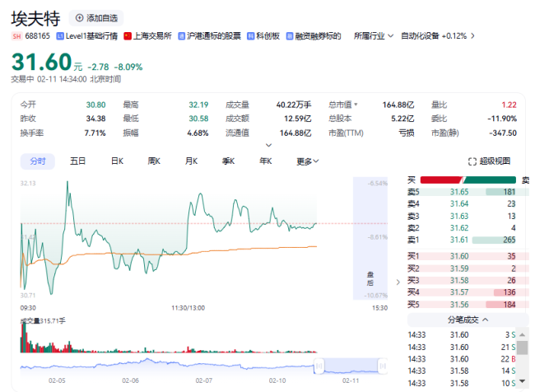Click the 卖5 31.65 order row
This screenshot has width=535, height=392.
click(x=468, y=192)
